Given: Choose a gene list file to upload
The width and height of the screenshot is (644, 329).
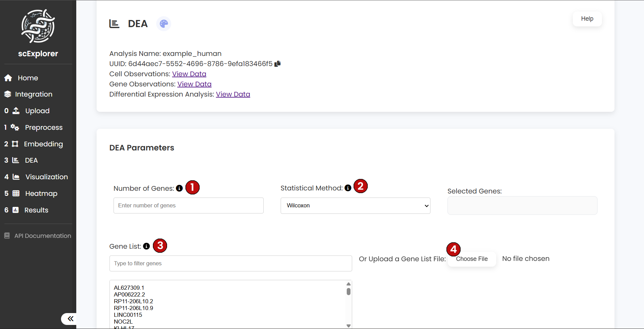Looking at the screenshot, I should click(471, 259).
